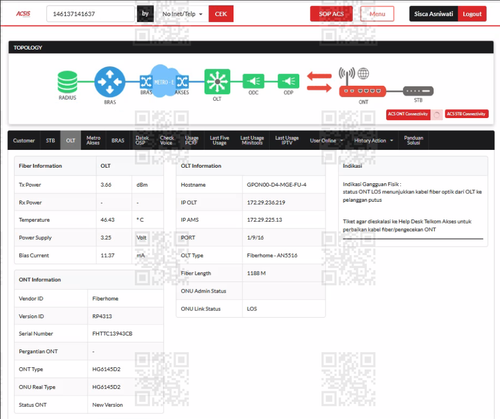Select the green OLT node icon

[217, 81]
